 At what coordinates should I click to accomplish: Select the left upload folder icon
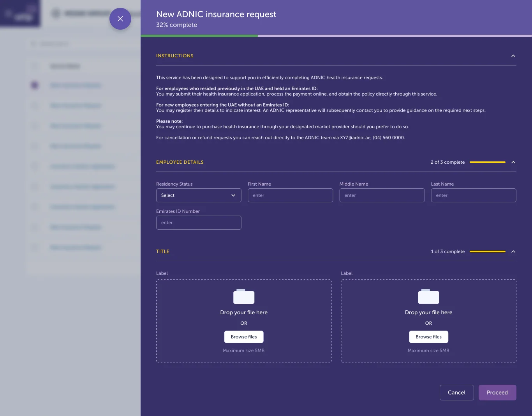coord(244,296)
